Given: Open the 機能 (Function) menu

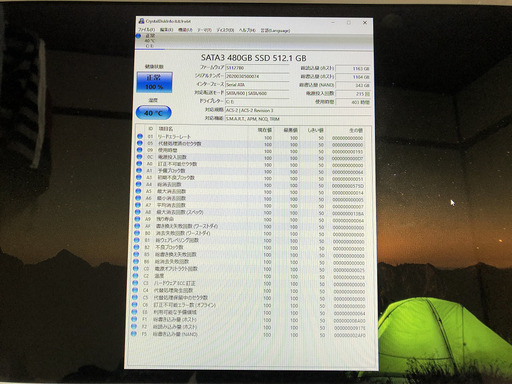Looking at the screenshot, I should (x=185, y=30).
